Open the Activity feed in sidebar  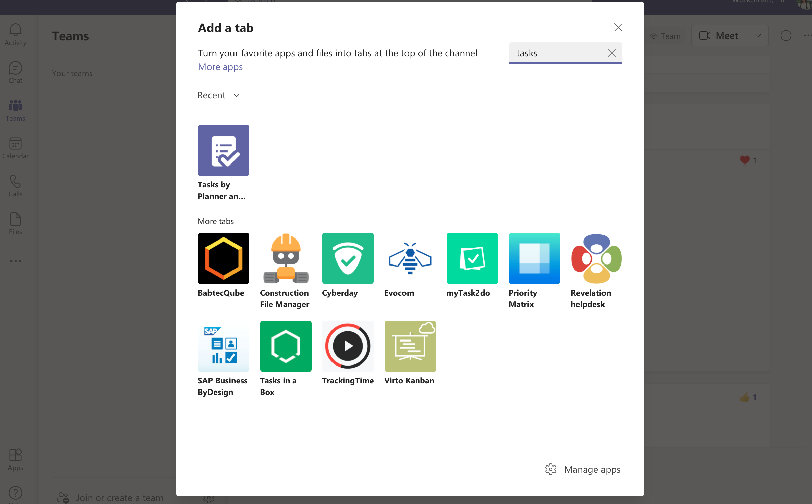16,34
